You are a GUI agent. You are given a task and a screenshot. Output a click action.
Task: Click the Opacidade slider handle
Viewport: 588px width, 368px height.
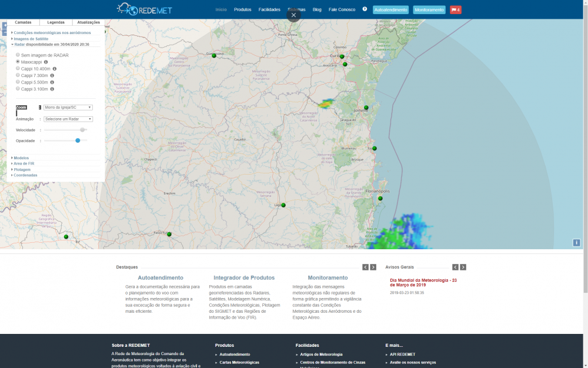tap(78, 140)
